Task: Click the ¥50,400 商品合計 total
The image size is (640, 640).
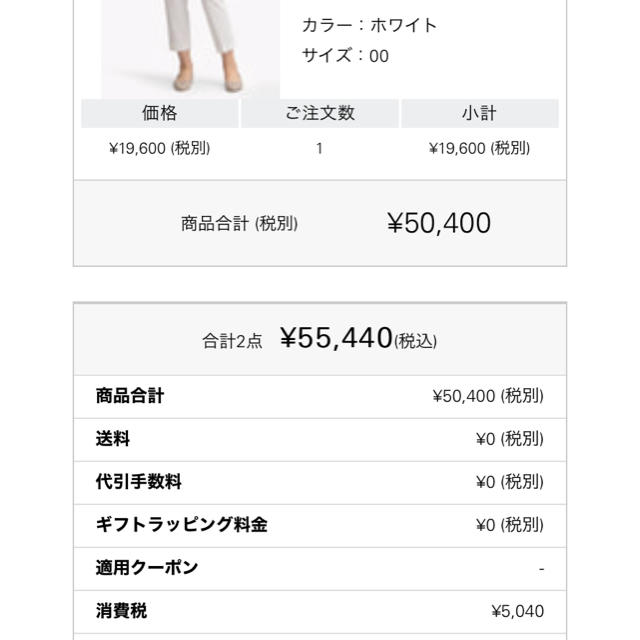Action: (x=439, y=223)
